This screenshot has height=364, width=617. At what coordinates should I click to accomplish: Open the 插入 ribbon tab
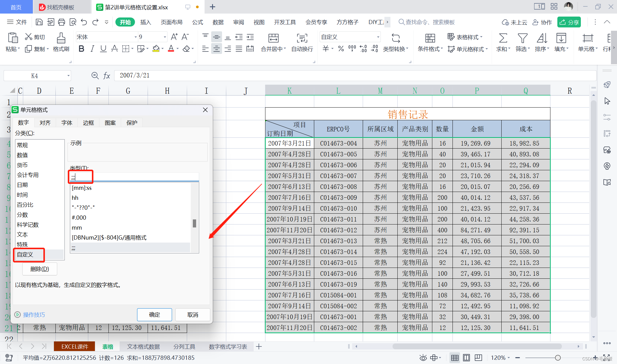(146, 22)
